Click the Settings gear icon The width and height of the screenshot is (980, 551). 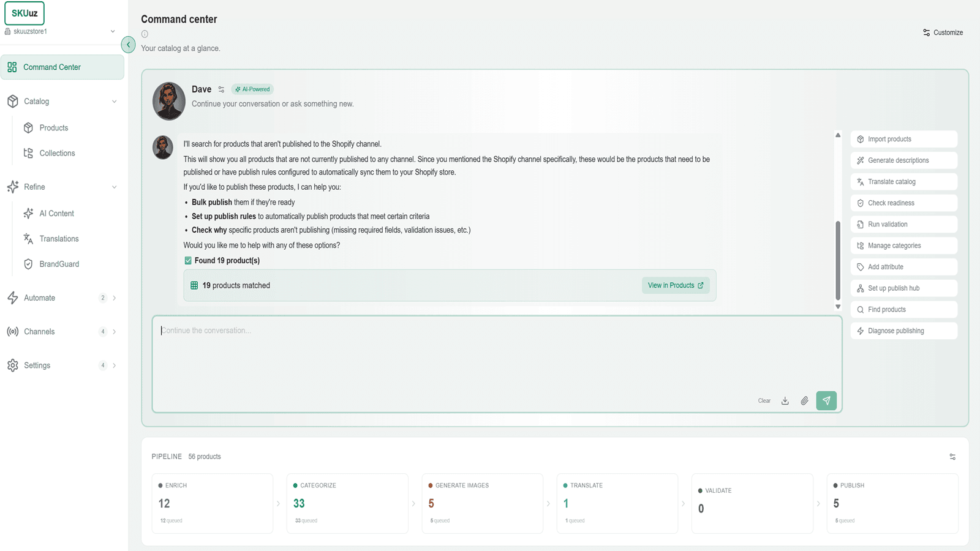(13, 365)
